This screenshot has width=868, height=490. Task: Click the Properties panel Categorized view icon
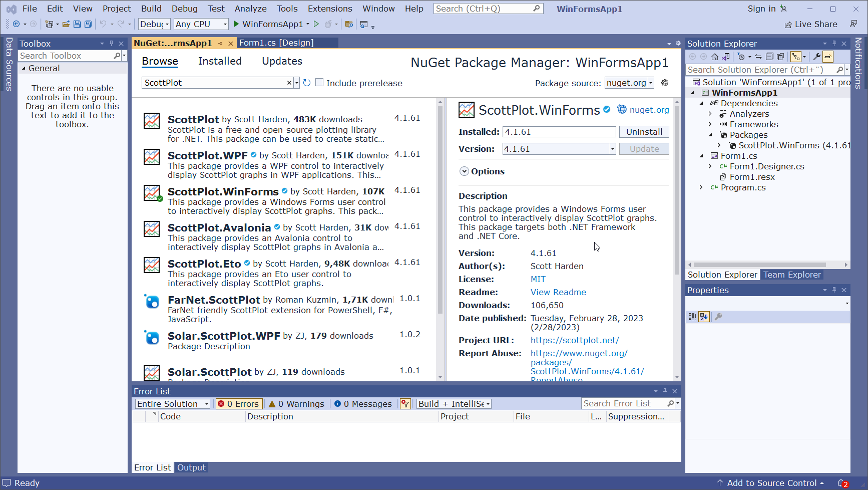(x=692, y=317)
